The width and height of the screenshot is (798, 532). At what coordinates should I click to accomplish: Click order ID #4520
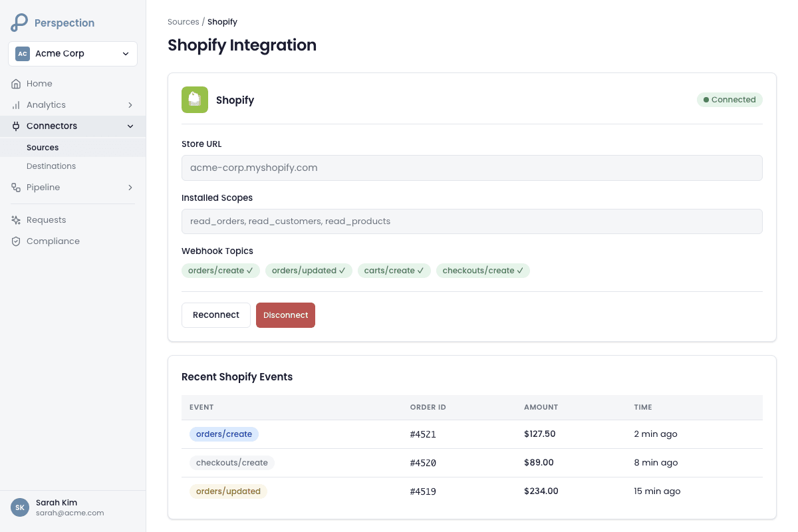click(423, 463)
